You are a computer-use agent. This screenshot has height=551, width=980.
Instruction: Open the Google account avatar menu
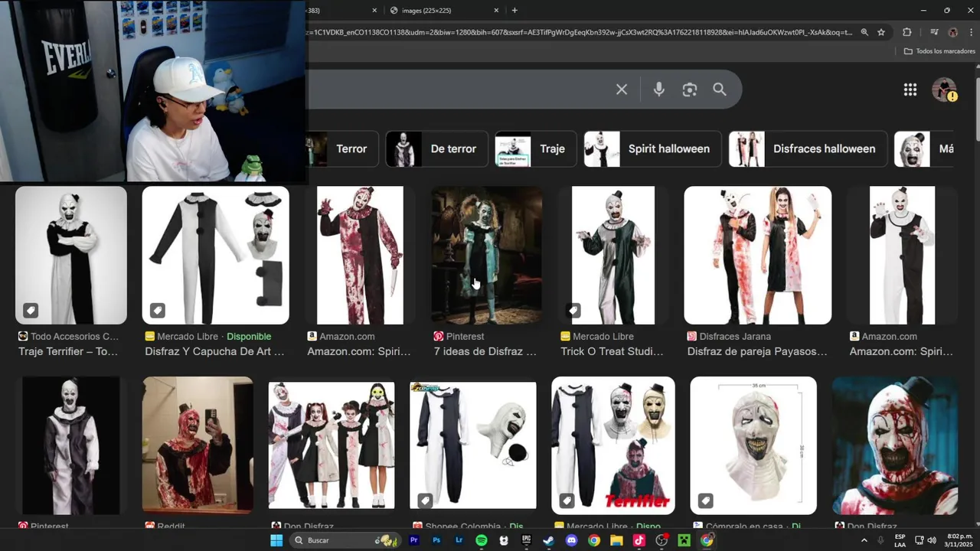[x=944, y=90]
